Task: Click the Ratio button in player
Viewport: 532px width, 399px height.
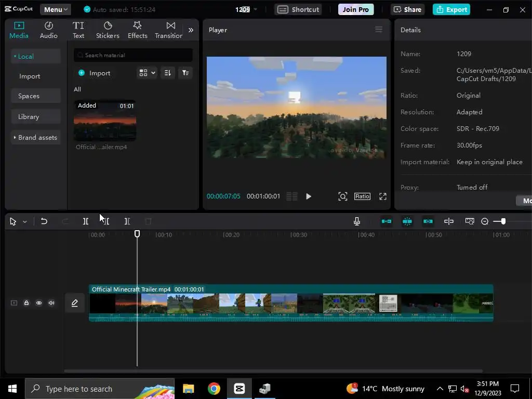Action: click(x=362, y=196)
